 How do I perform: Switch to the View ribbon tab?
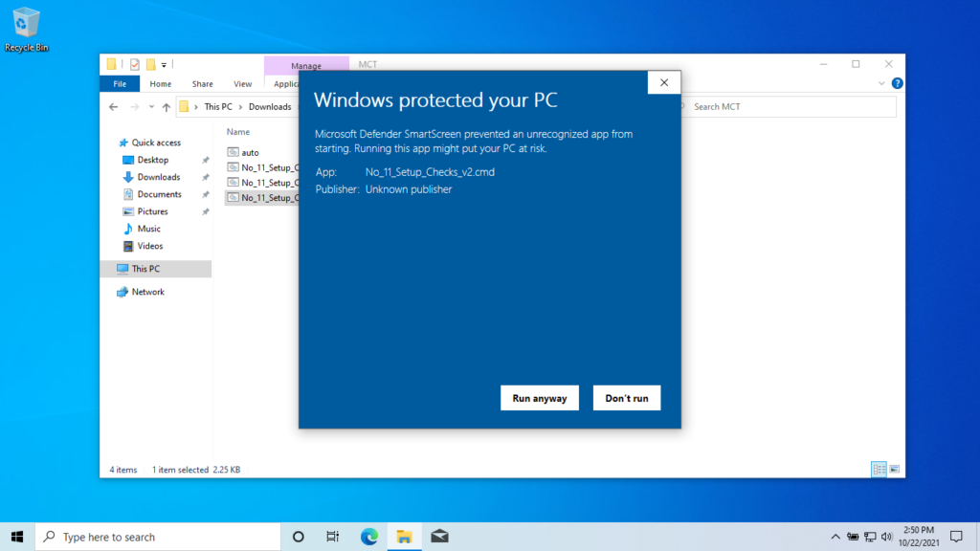(x=243, y=83)
